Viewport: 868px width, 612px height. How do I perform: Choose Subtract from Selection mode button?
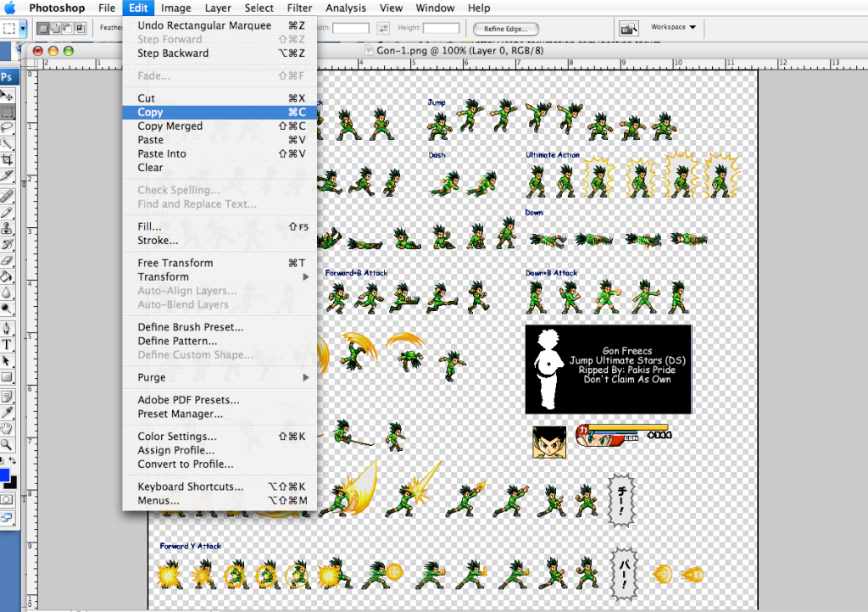tap(68, 28)
